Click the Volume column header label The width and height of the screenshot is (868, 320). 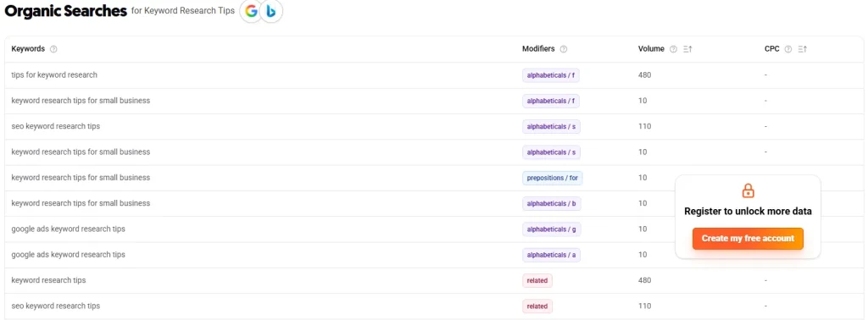click(651, 48)
